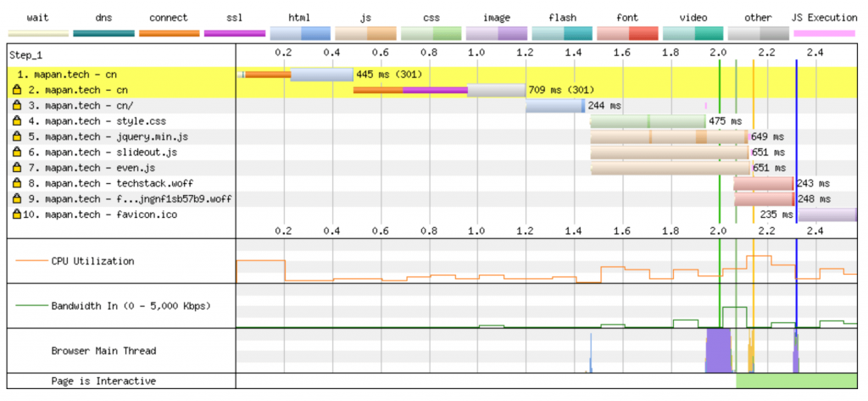Click the green Page is Interactive bar
Viewport: 868px width, 401px height.
(797, 381)
